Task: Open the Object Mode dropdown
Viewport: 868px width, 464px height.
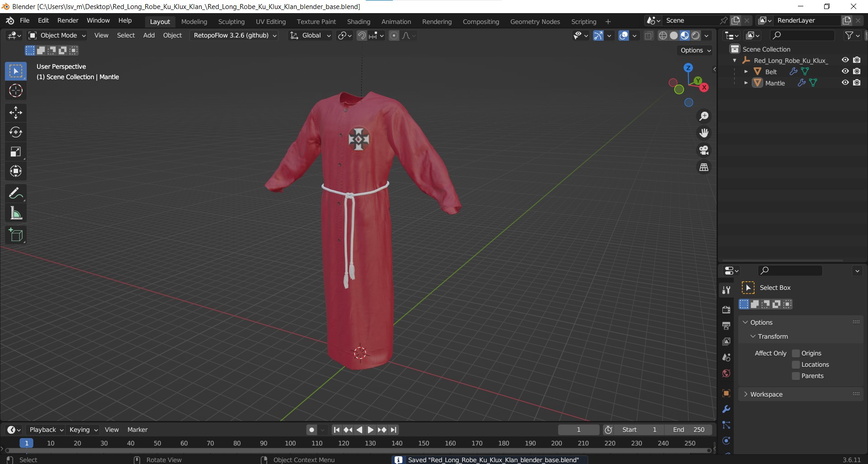Action: (57, 36)
